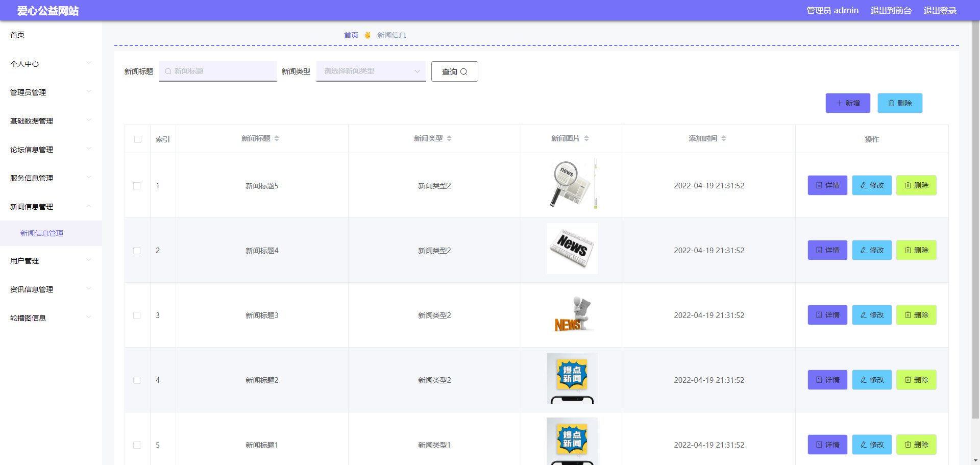Click 删除 for 新闻标题2 row
This screenshot has height=465, width=980.
point(916,380)
